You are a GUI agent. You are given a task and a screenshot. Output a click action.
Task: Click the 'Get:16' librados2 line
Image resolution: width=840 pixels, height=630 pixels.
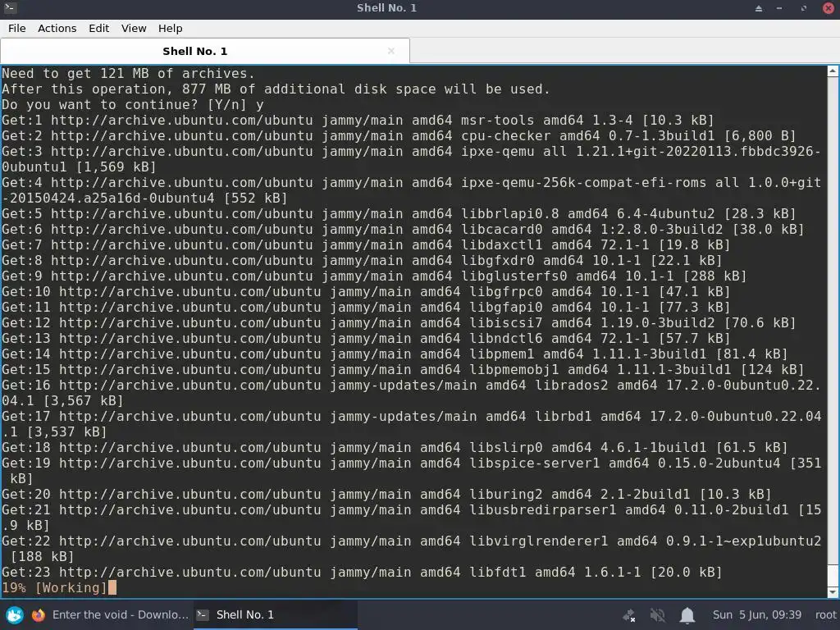(411, 393)
